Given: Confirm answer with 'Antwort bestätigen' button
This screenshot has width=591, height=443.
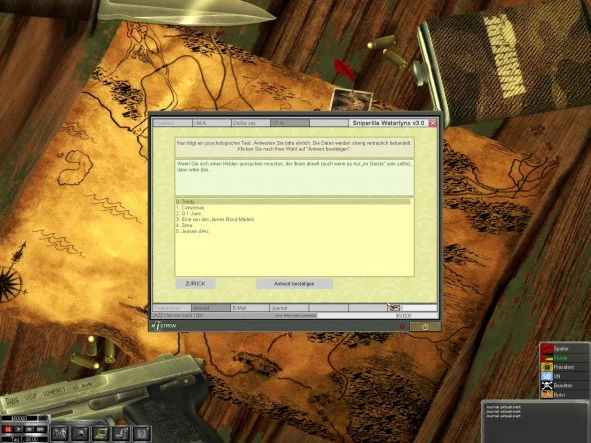Looking at the screenshot, I should click(x=294, y=284).
